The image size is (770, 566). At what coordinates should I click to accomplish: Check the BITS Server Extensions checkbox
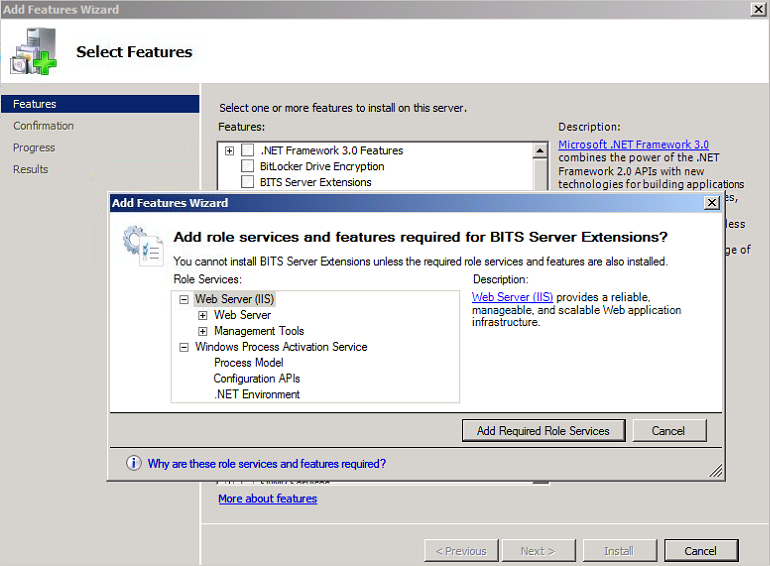point(248,182)
